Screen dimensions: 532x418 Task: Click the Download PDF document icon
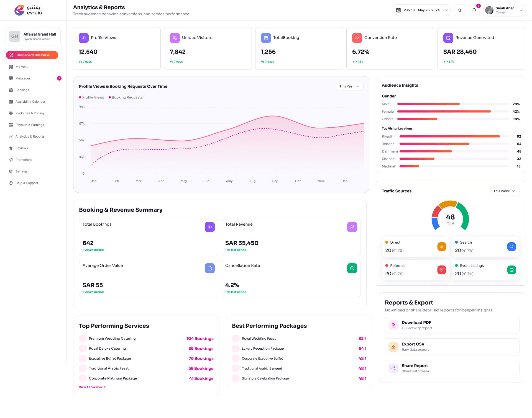pyautogui.click(x=393, y=325)
